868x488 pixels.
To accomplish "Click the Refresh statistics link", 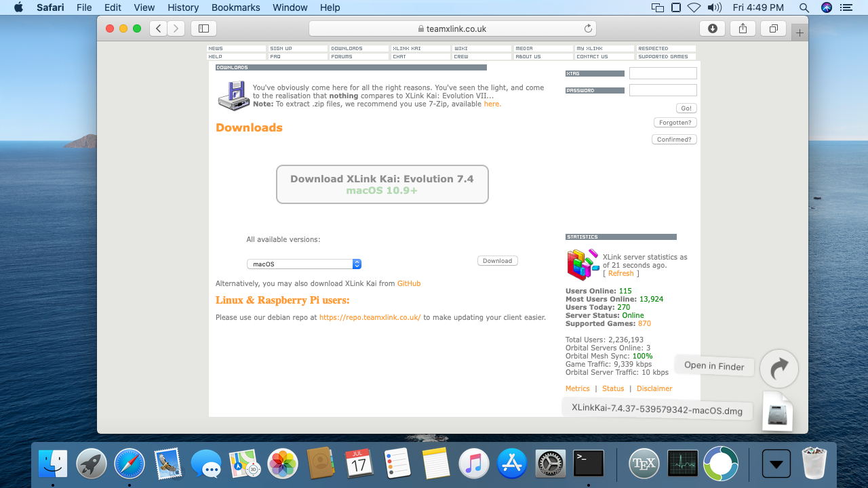I will tap(620, 274).
